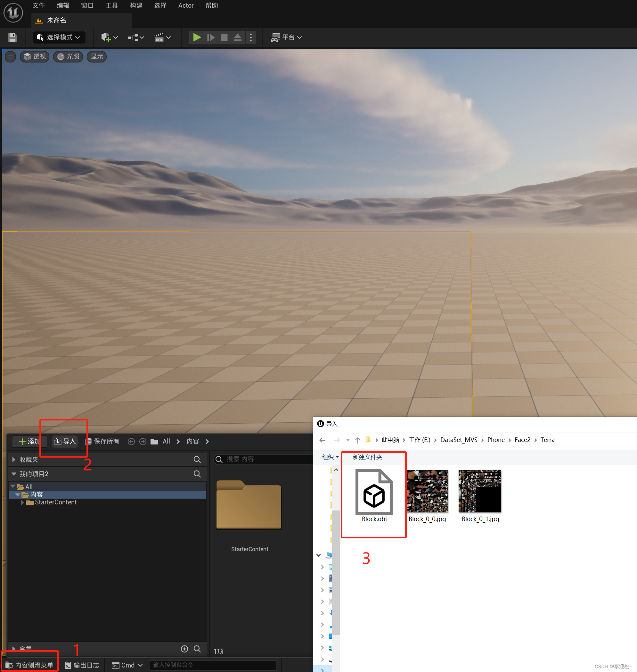Toggle the Lit lighting view mode button
Image resolution: width=637 pixels, height=672 pixels.
(x=68, y=57)
